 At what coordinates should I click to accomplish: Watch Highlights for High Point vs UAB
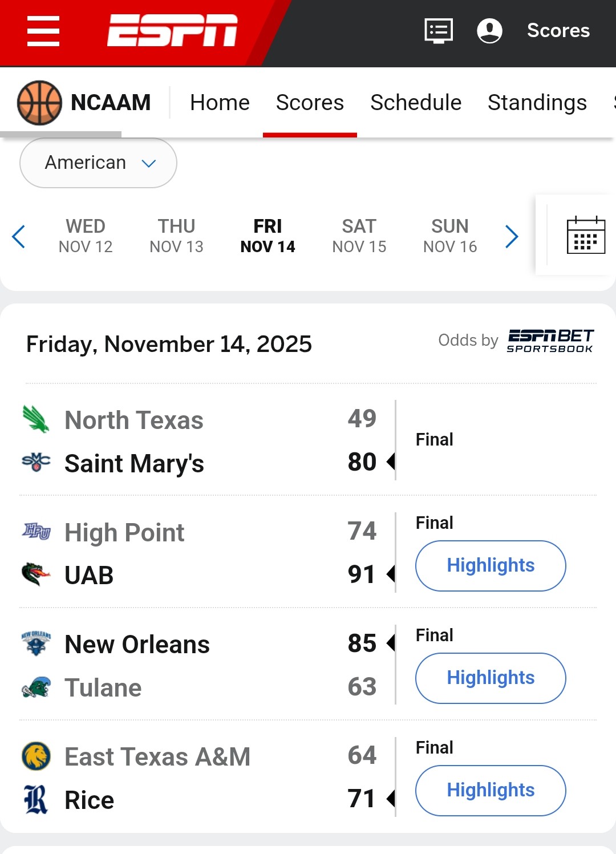click(x=491, y=565)
